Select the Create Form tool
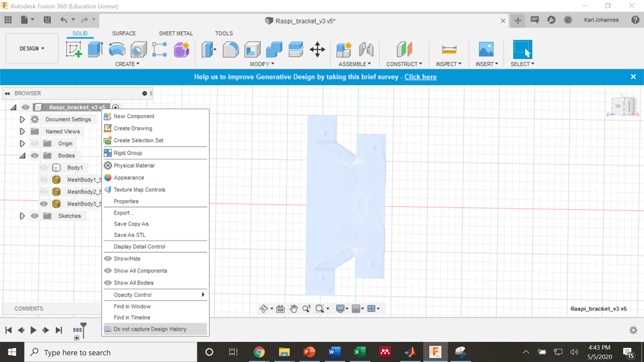644x362 pixels. point(181,50)
